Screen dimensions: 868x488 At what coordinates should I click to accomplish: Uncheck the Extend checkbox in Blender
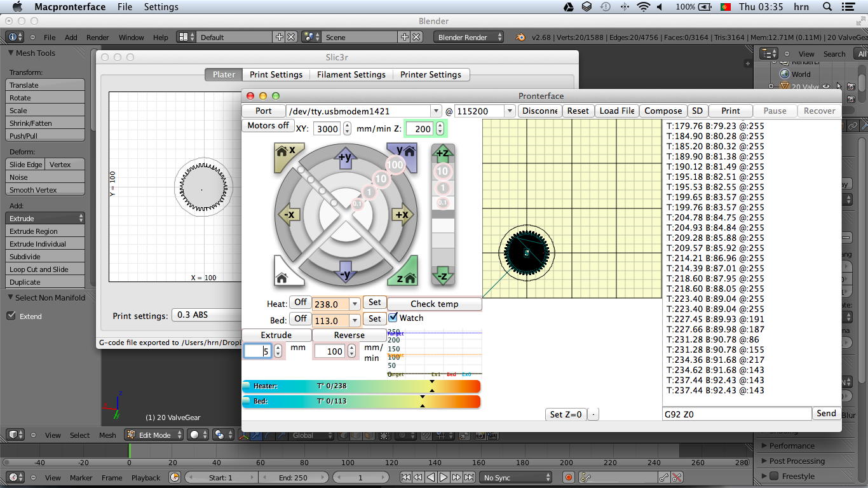pyautogui.click(x=11, y=316)
